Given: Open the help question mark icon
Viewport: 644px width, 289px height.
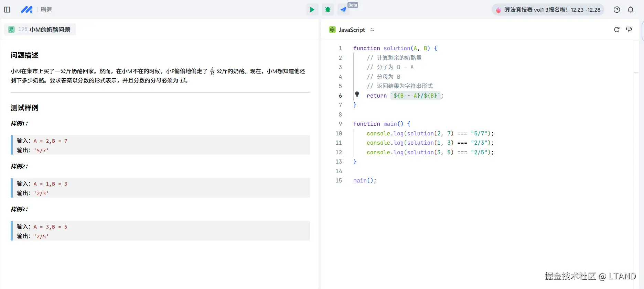Looking at the screenshot, I should pyautogui.click(x=617, y=10).
